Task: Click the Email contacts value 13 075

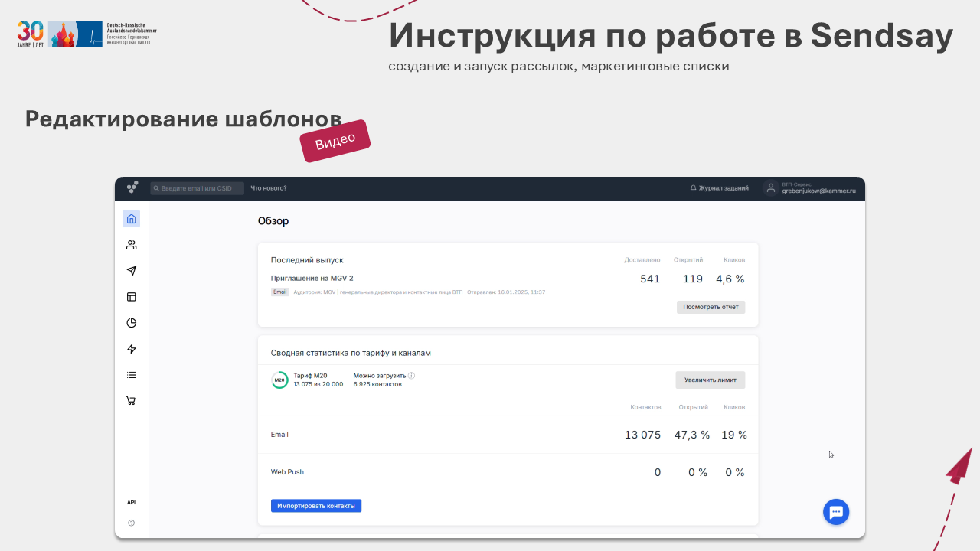Action: pos(642,435)
